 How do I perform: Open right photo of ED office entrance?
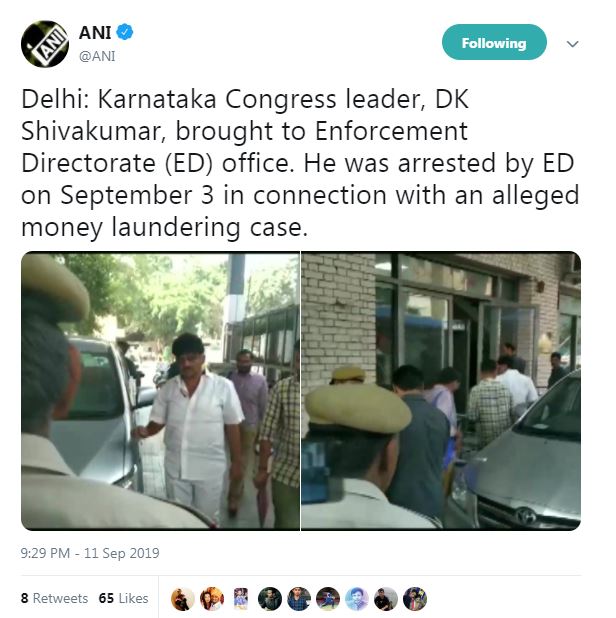(x=441, y=391)
